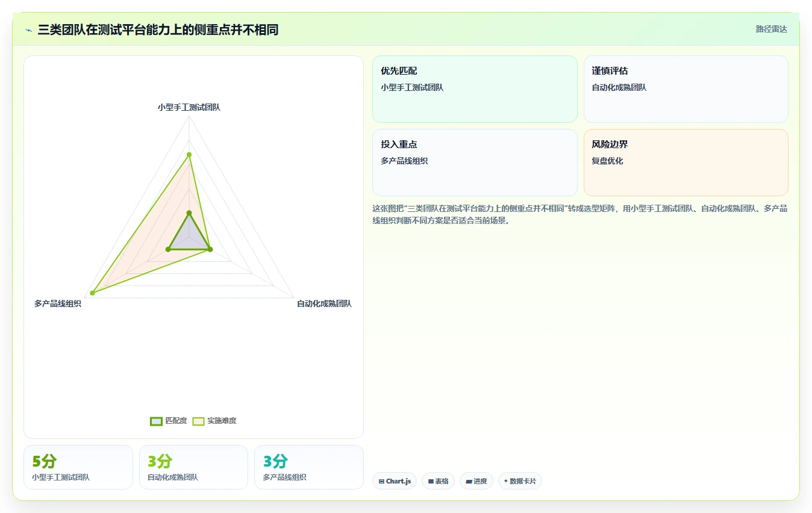This screenshot has height=513, width=812.
Task: Click the description paragraph starting with 这张图把
Action: tap(579, 214)
